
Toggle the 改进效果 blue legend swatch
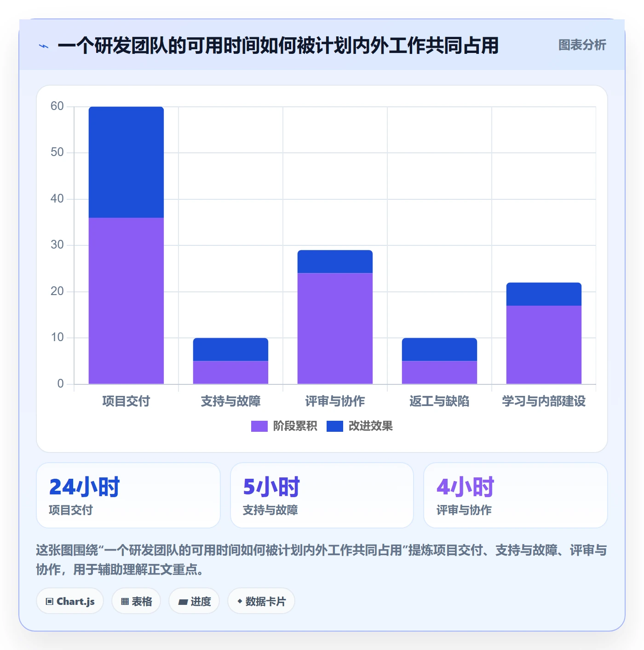[334, 426]
